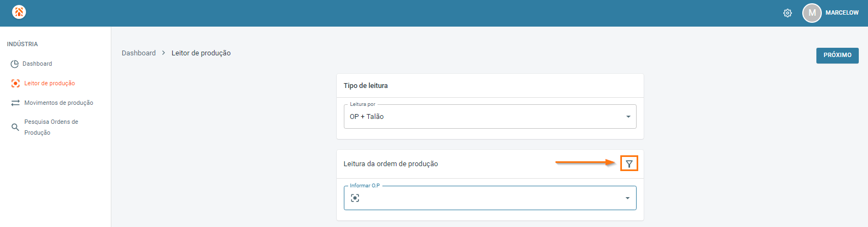Click Dashboard breadcrumb link

tap(139, 53)
